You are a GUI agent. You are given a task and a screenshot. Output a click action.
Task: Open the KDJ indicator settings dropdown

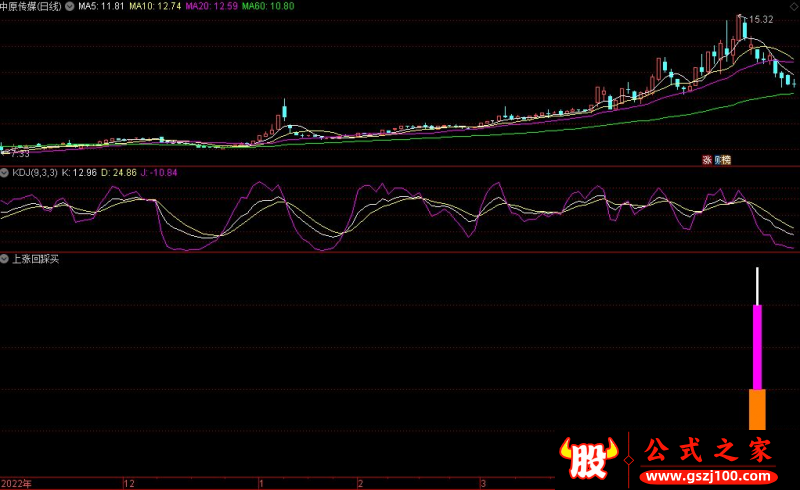tap(5, 173)
